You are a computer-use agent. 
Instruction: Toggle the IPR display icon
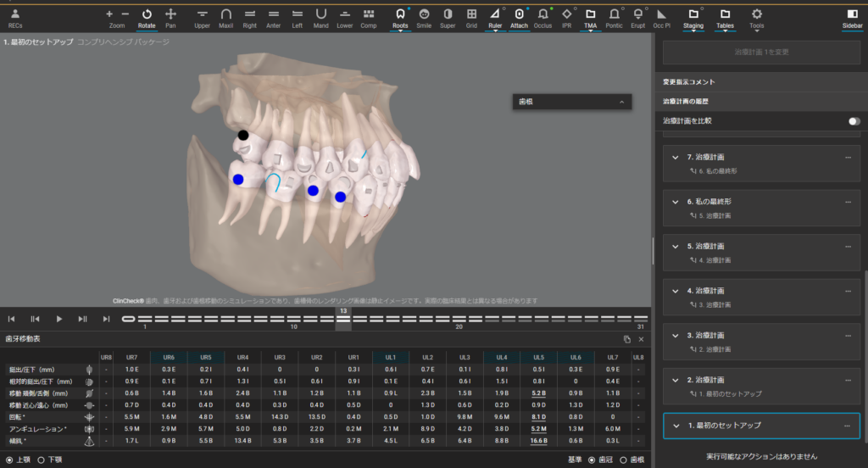(566, 18)
